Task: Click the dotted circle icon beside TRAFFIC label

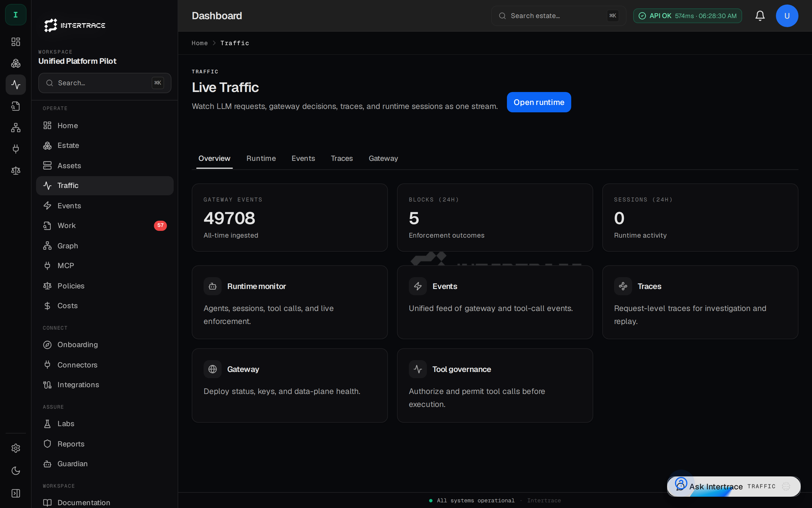Action: click(x=786, y=487)
